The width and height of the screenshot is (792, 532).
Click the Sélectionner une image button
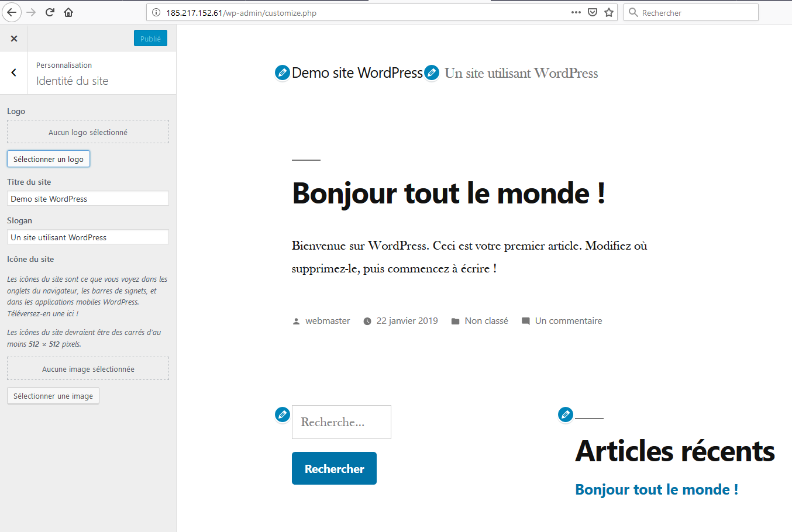pos(53,396)
